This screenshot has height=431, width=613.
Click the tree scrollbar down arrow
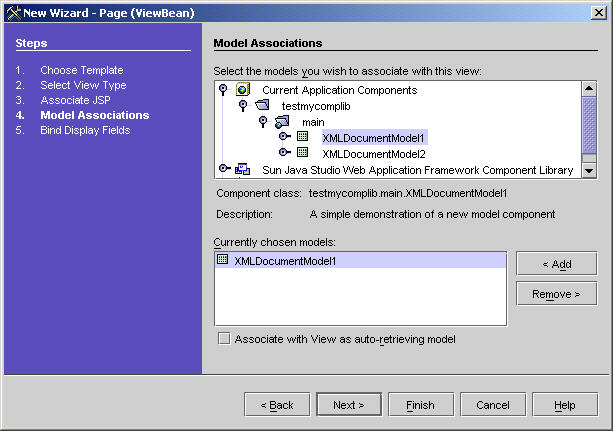pos(589,171)
